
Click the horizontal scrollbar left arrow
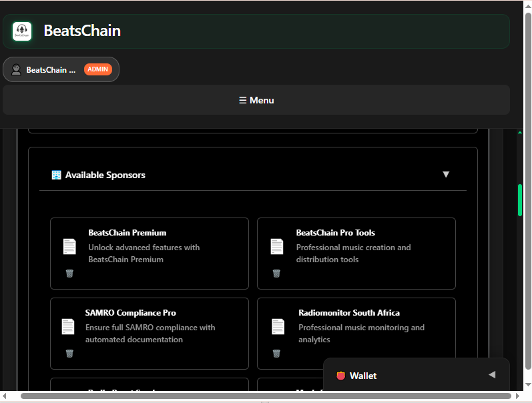coord(4,396)
